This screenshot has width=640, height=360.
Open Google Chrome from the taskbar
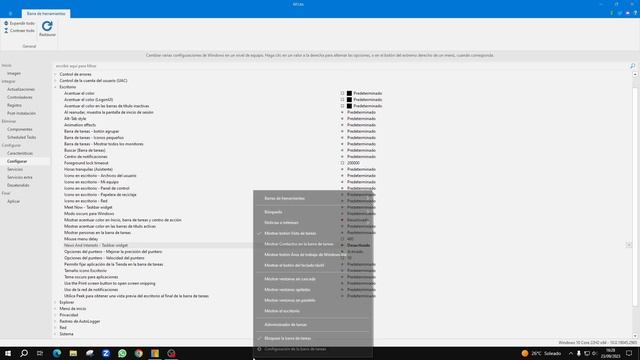[x=139, y=353]
